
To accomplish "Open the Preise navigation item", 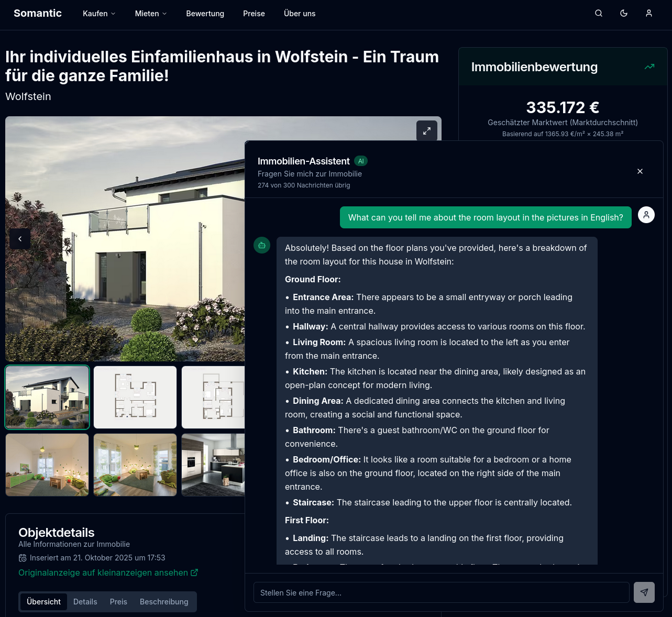I will pyautogui.click(x=254, y=14).
